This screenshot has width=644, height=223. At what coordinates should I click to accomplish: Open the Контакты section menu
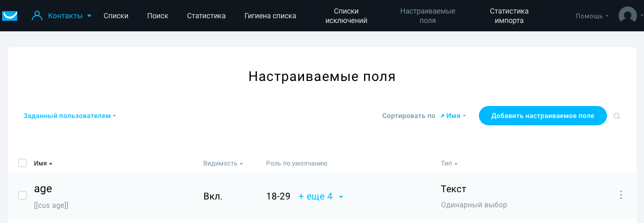click(62, 16)
